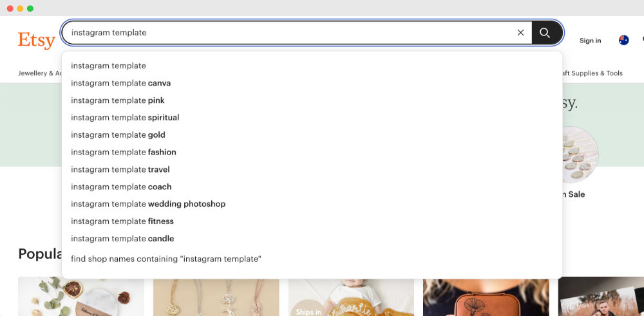Open the dried flowers marble board listing

(81, 296)
